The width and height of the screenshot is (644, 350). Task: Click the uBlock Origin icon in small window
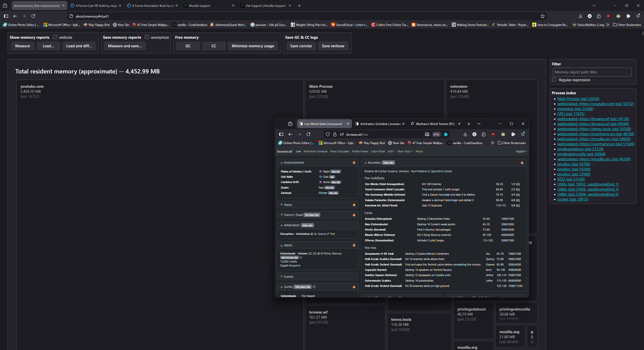[x=493, y=134]
